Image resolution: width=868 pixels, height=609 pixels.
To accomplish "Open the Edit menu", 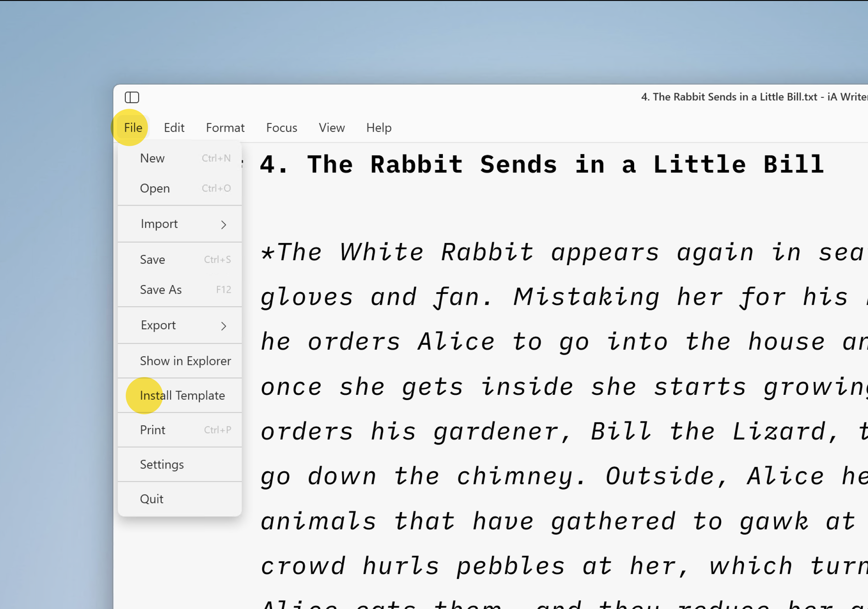I will tap(174, 128).
